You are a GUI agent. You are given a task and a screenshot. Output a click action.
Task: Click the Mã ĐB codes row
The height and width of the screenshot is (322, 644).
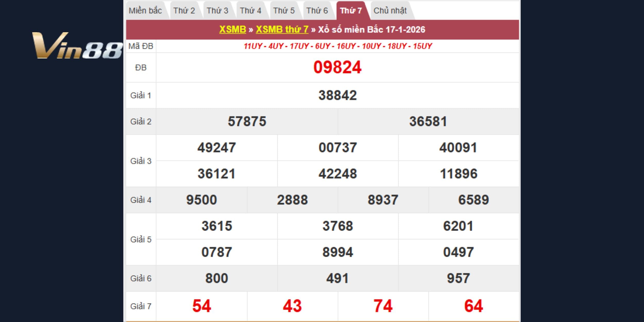point(337,46)
